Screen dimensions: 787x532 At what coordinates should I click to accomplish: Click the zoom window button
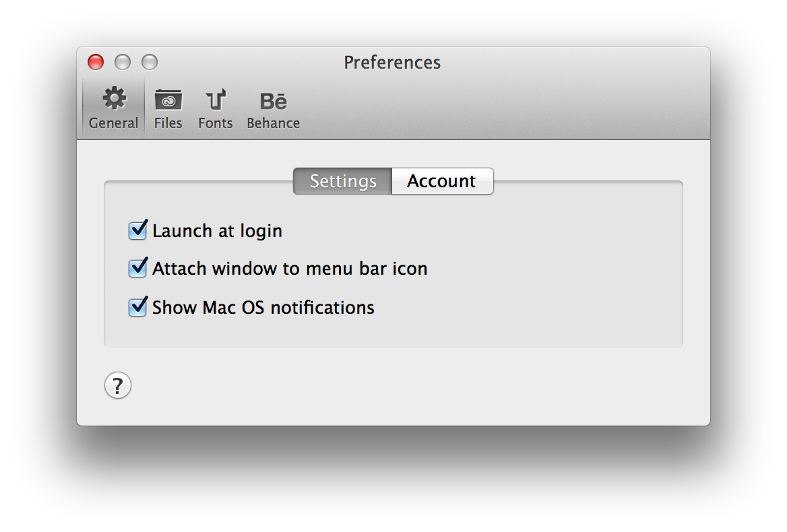tap(150, 62)
